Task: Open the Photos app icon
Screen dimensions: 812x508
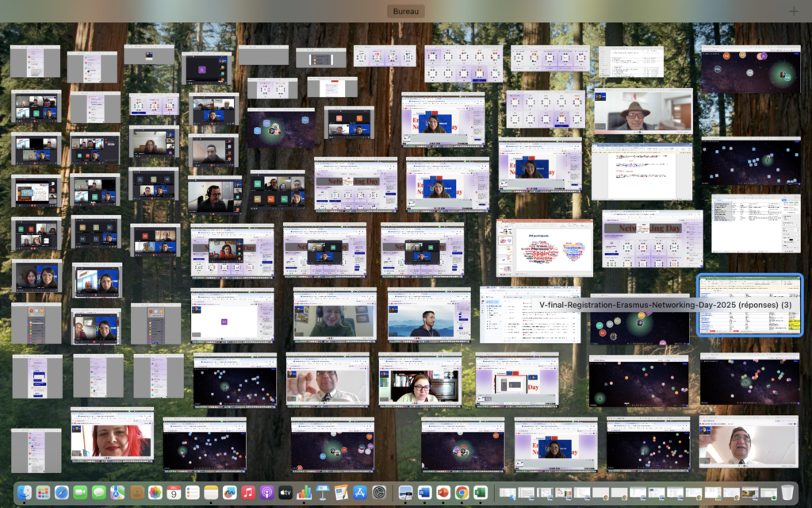Action: [155, 492]
